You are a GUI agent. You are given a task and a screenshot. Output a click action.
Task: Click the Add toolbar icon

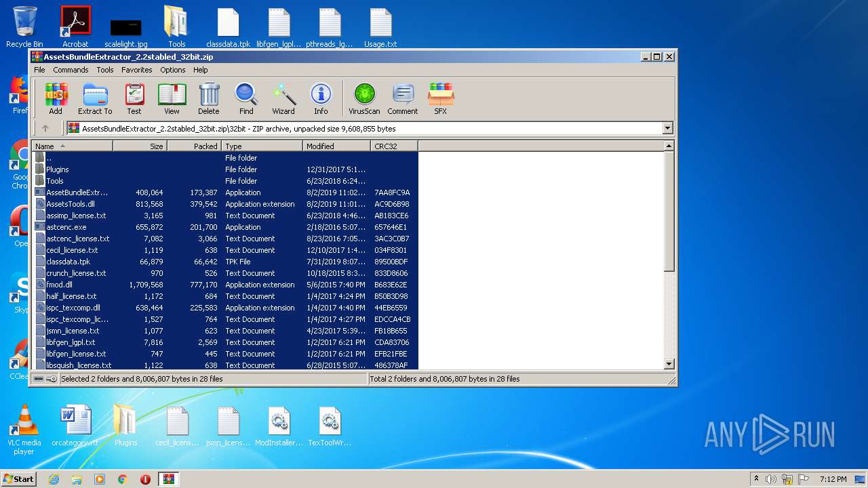56,99
